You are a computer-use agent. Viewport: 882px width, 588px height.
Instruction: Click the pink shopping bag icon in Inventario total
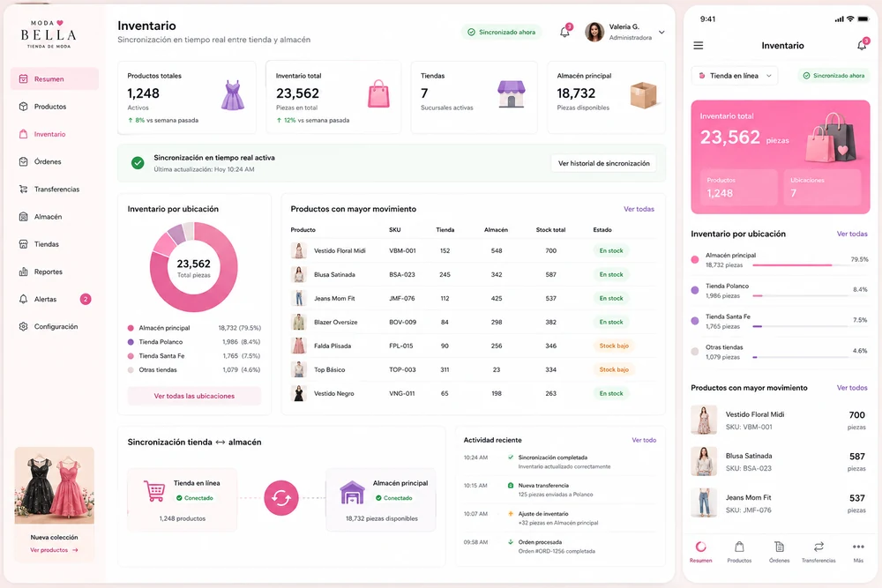[x=378, y=93]
